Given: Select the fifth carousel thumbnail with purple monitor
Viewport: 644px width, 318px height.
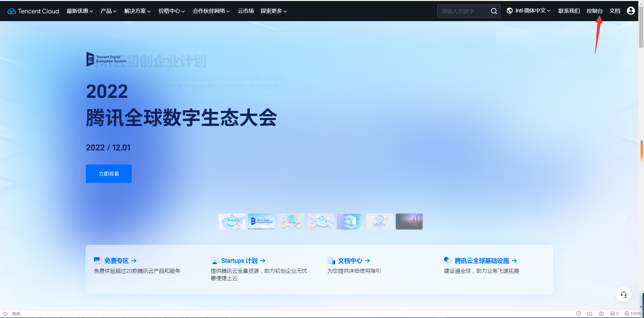Looking at the screenshot, I should pyautogui.click(x=350, y=221).
